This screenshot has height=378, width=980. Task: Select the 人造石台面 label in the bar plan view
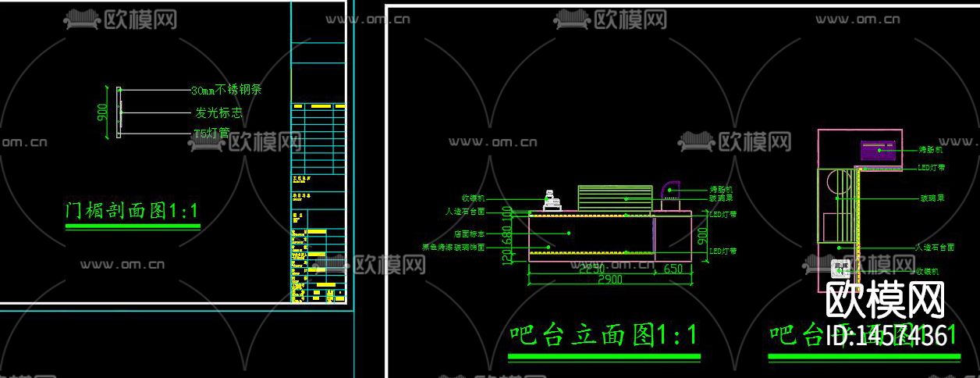coord(934,248)
